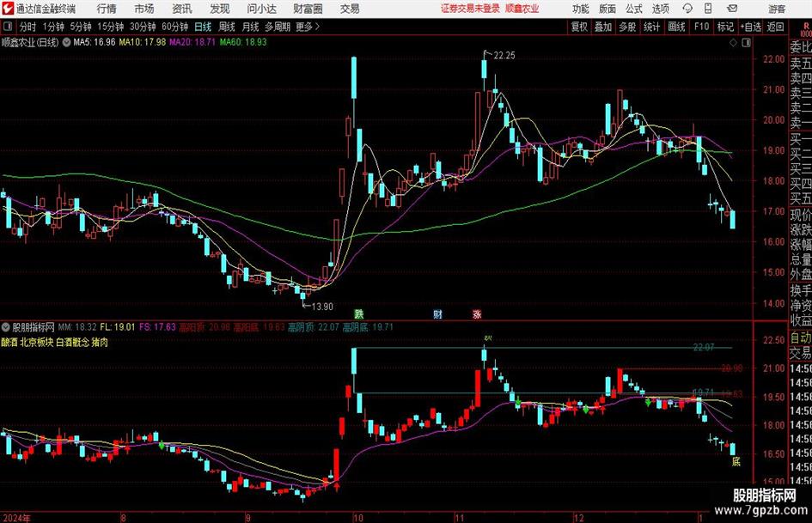Open the customer service headset icon
This screenshot has width=812, height=523.
(687, 9)
